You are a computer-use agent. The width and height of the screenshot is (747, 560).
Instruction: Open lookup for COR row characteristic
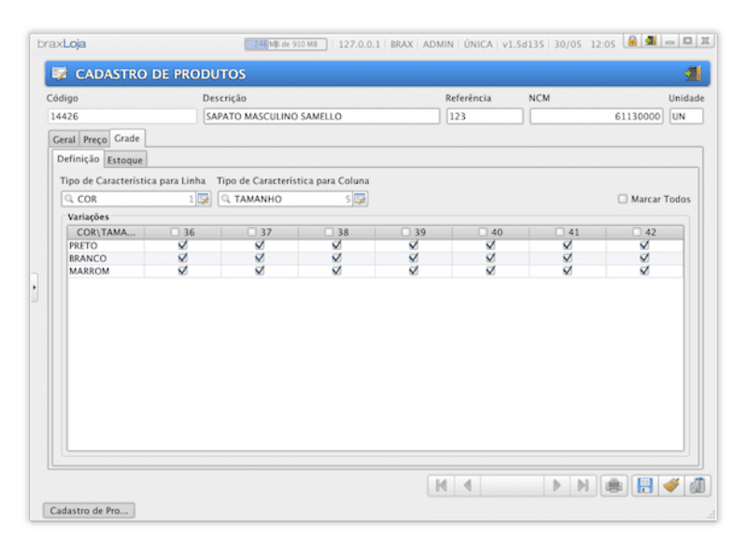point(204,199)
